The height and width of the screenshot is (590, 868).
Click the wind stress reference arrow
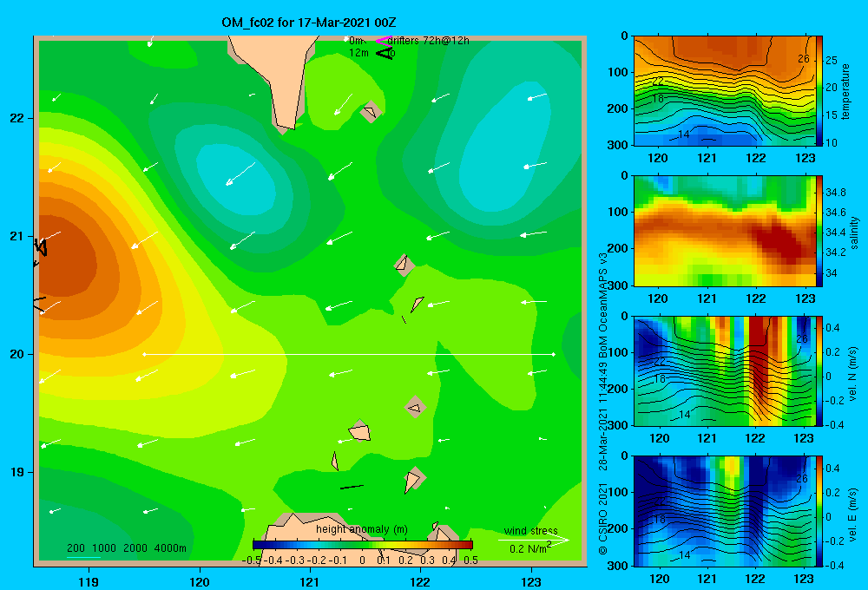(x=533, y=540)
